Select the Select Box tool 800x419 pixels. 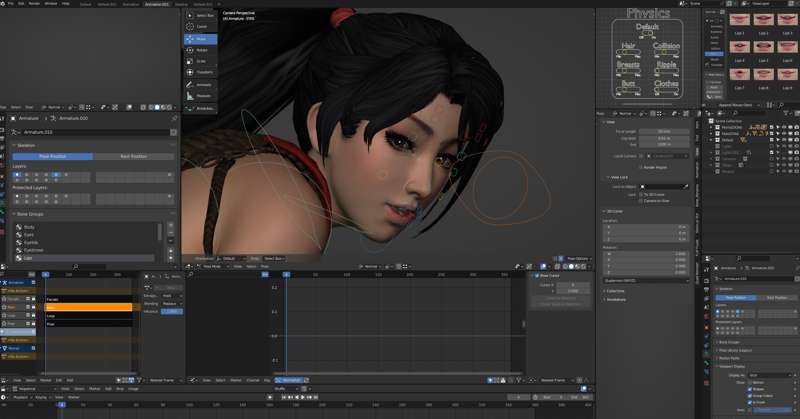200,15
